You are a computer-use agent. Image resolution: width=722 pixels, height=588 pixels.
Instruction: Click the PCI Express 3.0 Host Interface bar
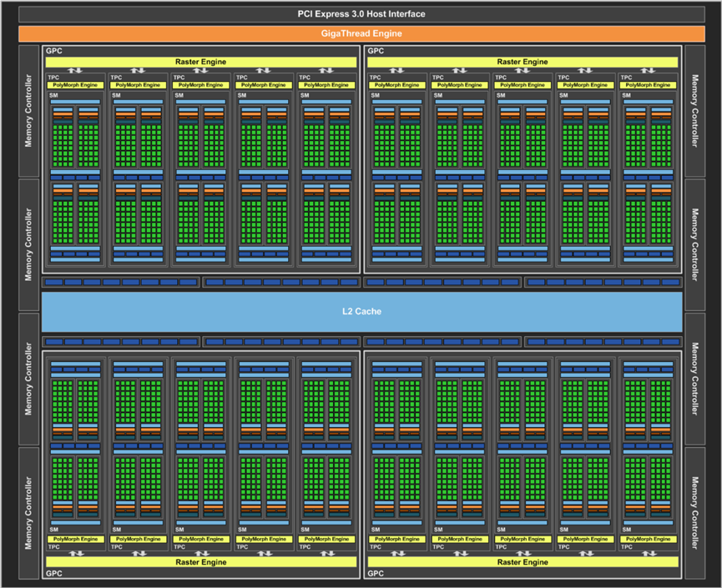pos(361,14)
